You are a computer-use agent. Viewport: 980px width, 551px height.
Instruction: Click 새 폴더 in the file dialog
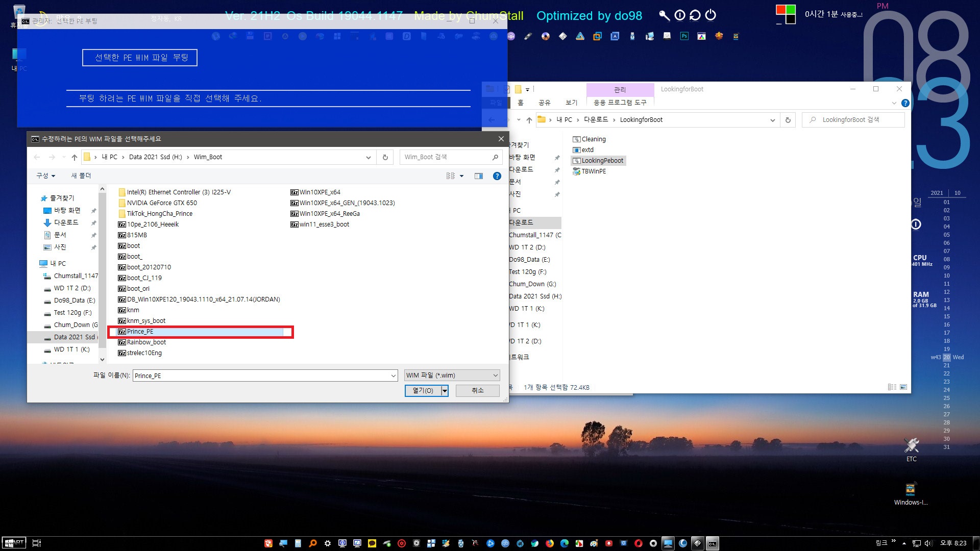tap(81, 176)
